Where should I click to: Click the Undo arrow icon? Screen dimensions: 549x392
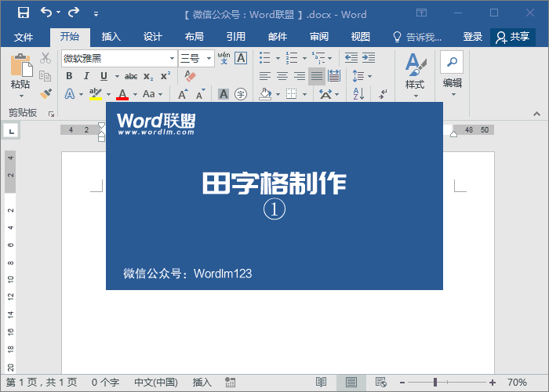coord(46,13)
